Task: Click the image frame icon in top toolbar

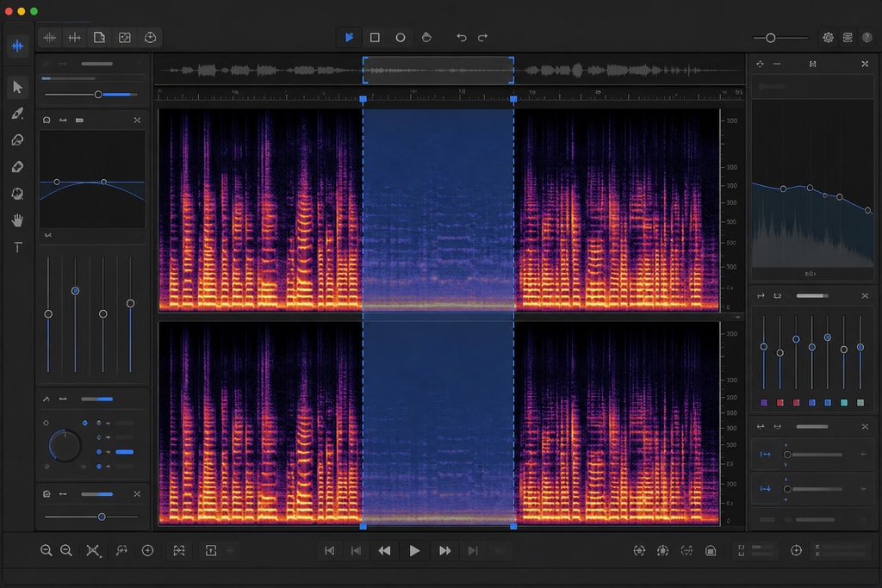Action: coord(125,38)
